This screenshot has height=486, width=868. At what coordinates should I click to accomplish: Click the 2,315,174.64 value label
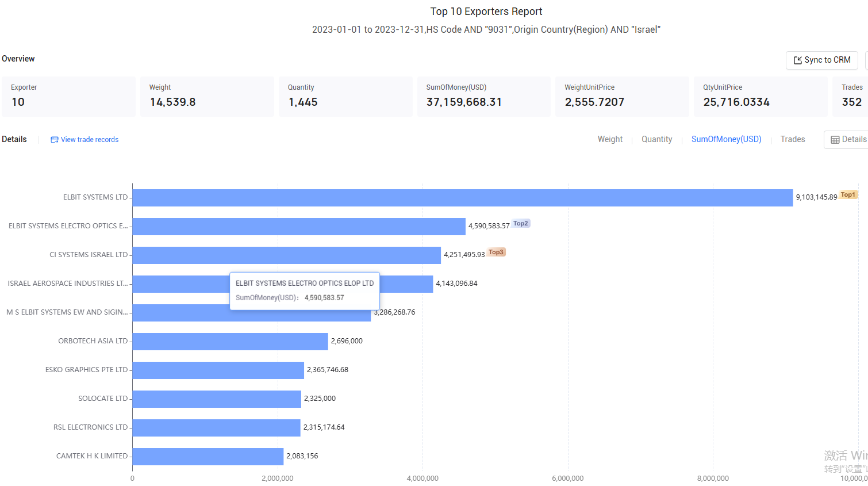324,427
